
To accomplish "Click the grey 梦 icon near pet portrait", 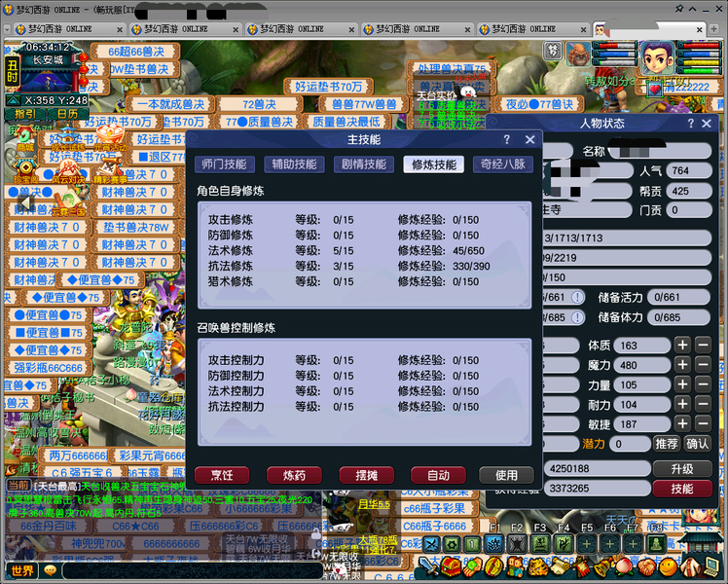I will (x=553, y=51).
